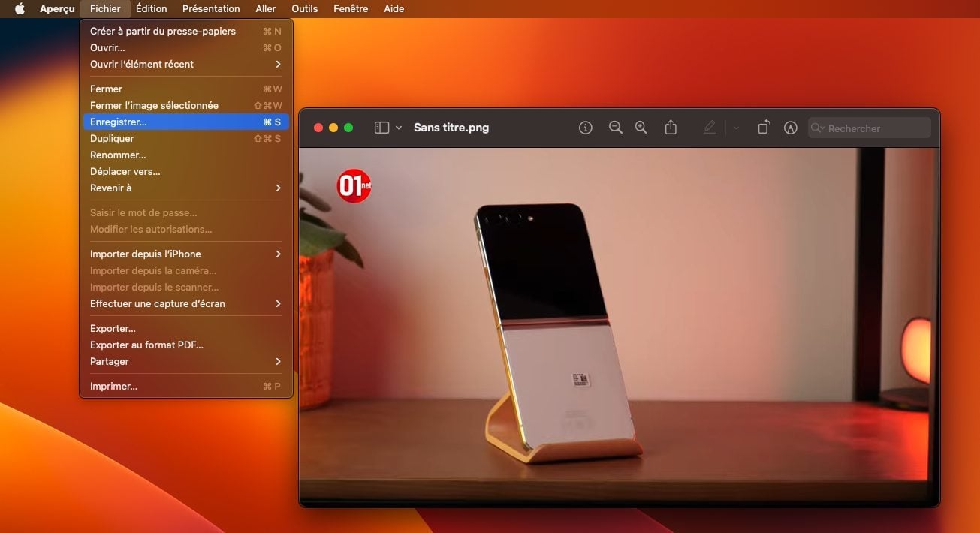Open the Aperçu application menu
The height and width of the screenshot is (533, 980).
tap(57, 9)
